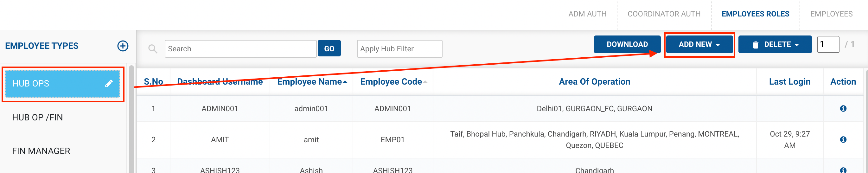Switch to the ADM AUTH tab

pos(587,14)
